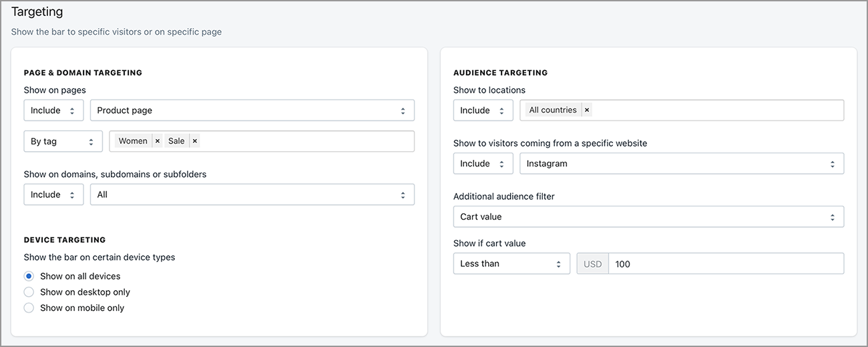Open the domains All dropdown
868x347 pixels.
[x=252, y=195]
